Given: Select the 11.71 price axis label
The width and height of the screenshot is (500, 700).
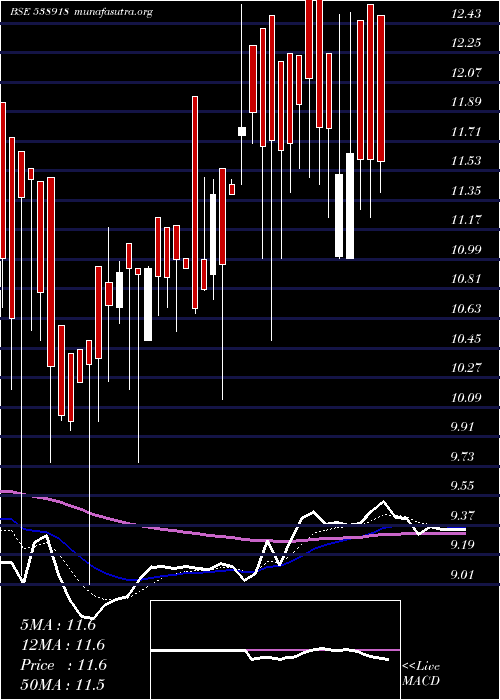Looking at the screenshot, I should [x=466, y=132].
